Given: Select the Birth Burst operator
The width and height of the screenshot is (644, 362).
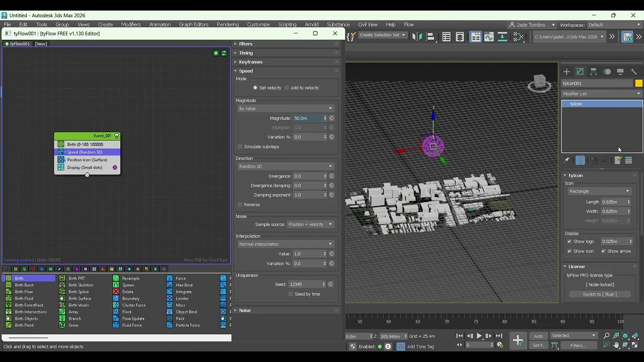Looking at the screenshot, I should click(24, 285).
